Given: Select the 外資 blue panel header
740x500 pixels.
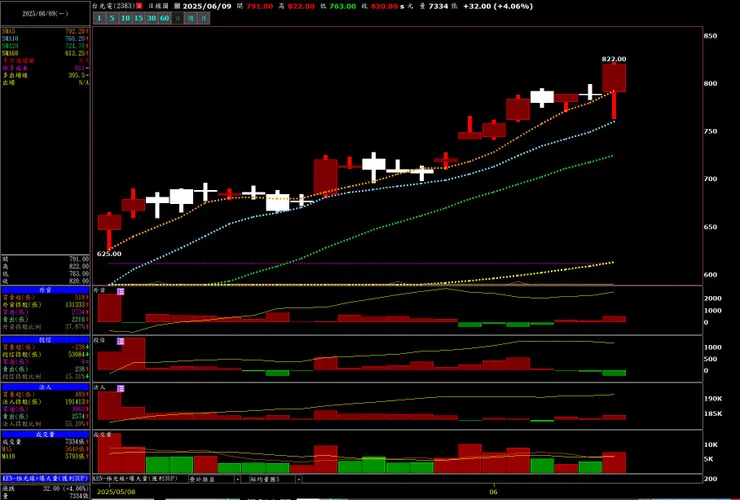Looking at the screenshot, I should [x=45, y=290].
